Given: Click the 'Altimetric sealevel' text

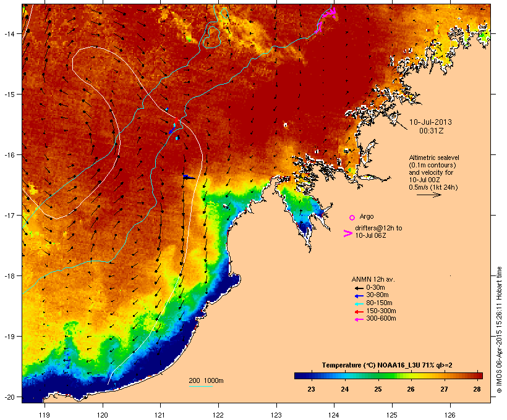Looking at the screenshot, I should coord(434,157).
